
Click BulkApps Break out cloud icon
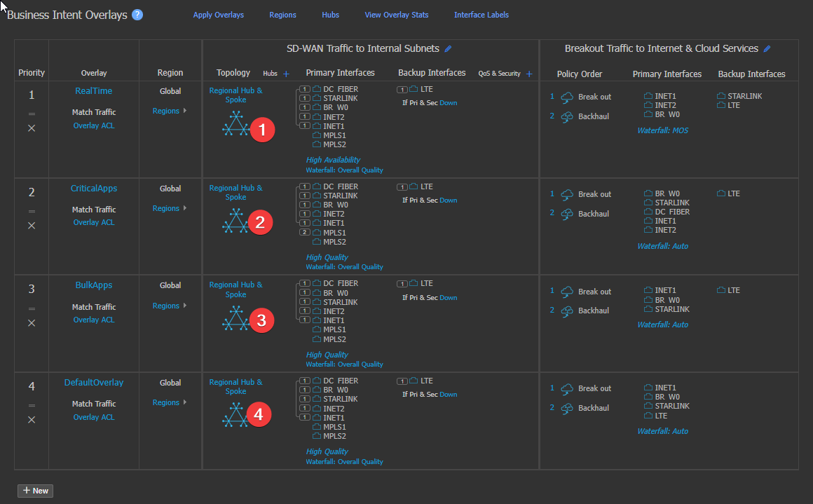(x=567, y=292)
